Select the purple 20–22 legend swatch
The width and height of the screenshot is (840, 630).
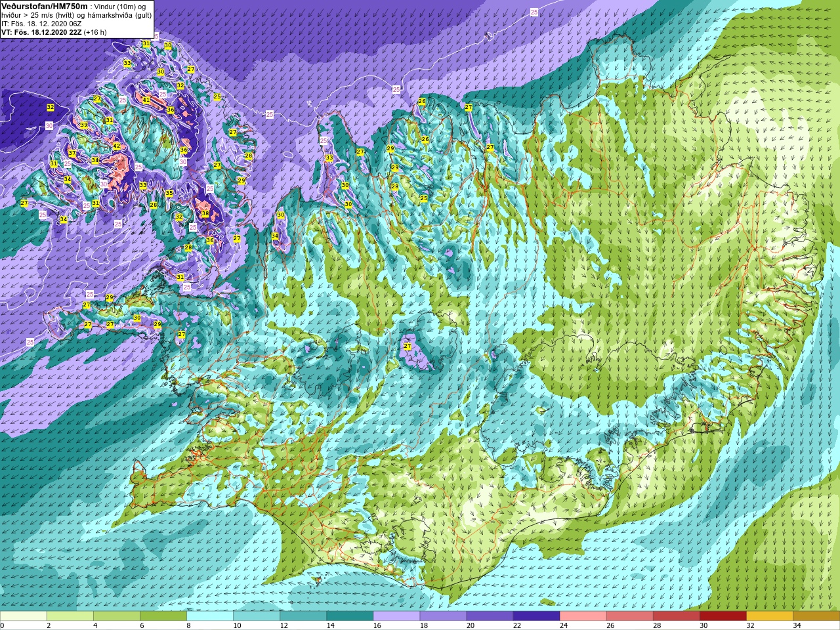(x=490, y=616)
